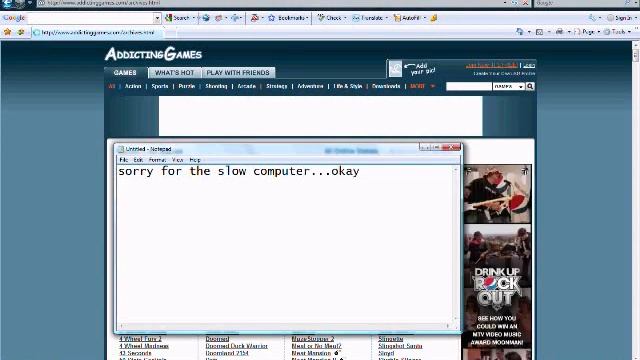Open the Arcade games category

pyautogui.click(x=247, y=86)
